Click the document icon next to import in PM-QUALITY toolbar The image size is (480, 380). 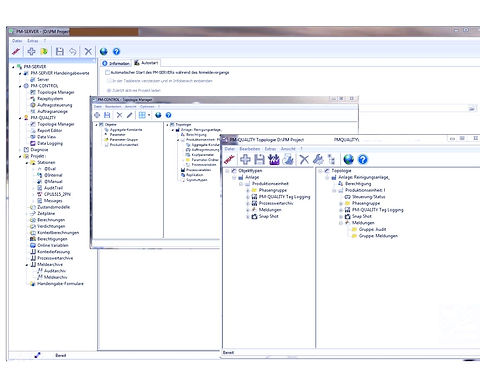click(x=288, y=159)
